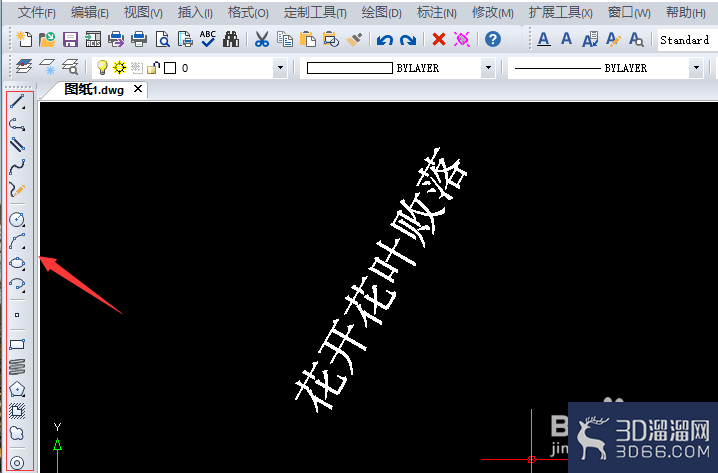Select the Polygon tool
This screenshot has height=473, width=718.
point(17,389)
